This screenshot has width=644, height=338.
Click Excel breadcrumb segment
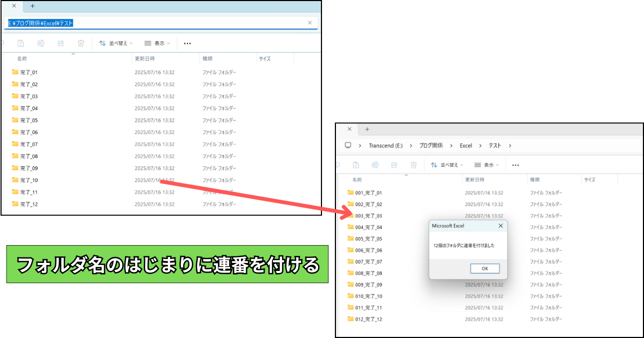[466, 145]
